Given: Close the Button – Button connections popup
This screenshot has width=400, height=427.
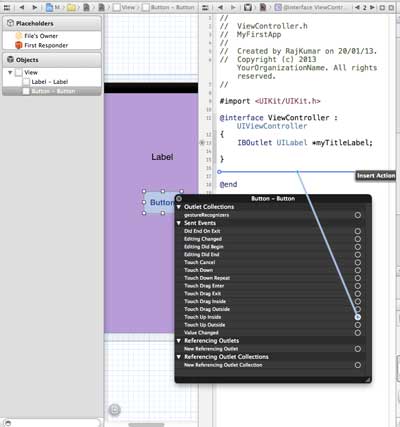Looking at the screenshot, I should (179, 199).
